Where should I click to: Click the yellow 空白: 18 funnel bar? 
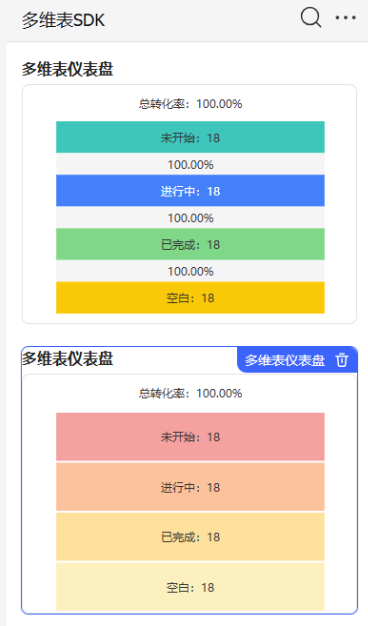(190, 297)
